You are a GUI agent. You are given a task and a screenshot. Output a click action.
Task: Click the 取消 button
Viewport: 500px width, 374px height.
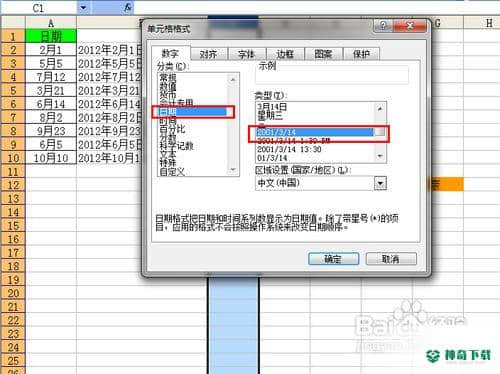click(391, 259)
